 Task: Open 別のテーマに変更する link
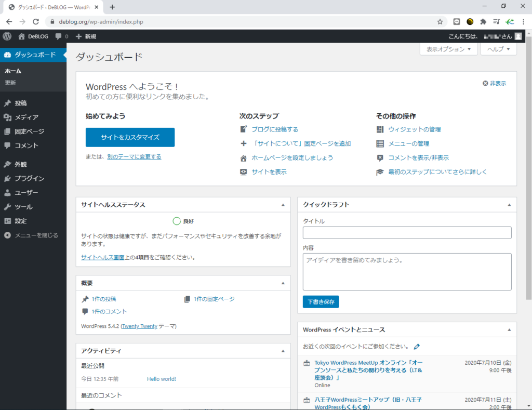tap(134, 157)
